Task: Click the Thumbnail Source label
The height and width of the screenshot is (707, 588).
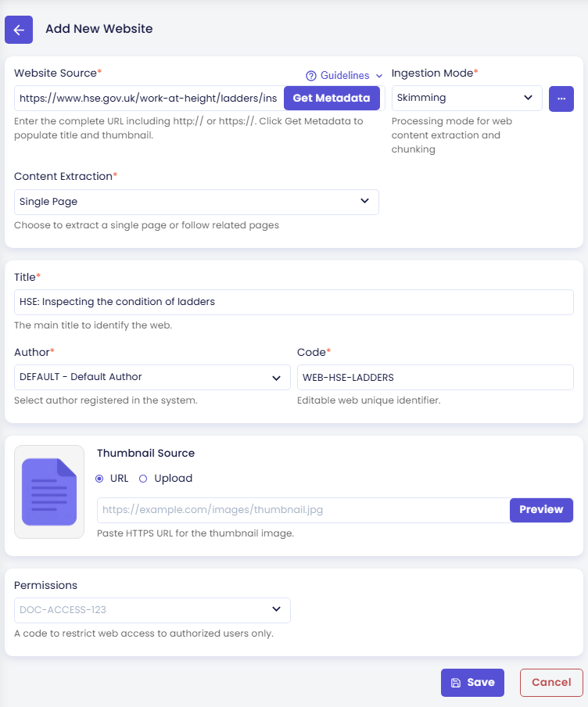Action: coord(145,453)
